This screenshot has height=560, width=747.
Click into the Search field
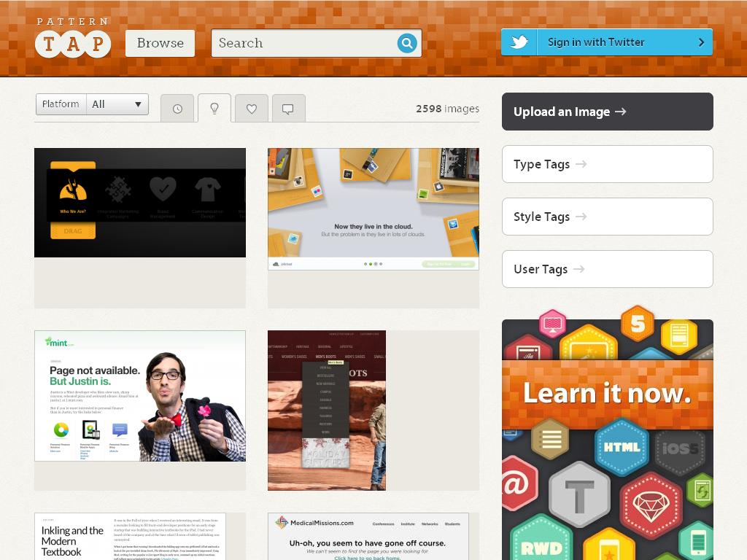click(317, 43)
